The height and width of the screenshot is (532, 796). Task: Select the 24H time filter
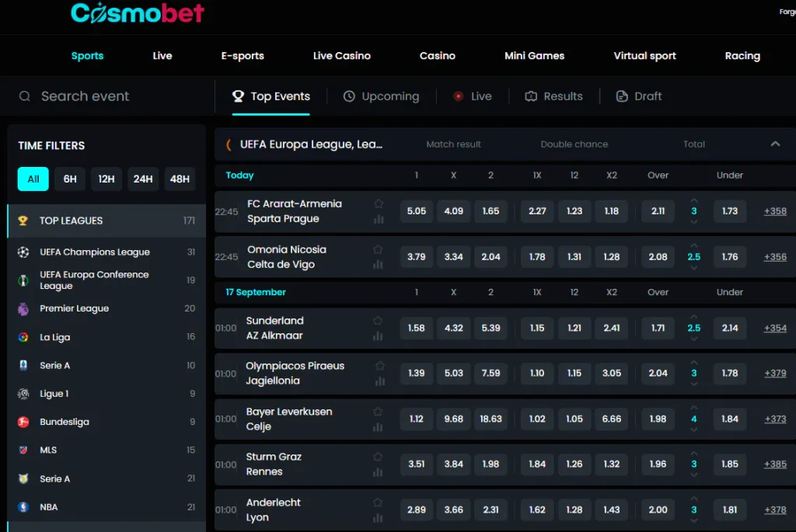click(x=143, y=179)
